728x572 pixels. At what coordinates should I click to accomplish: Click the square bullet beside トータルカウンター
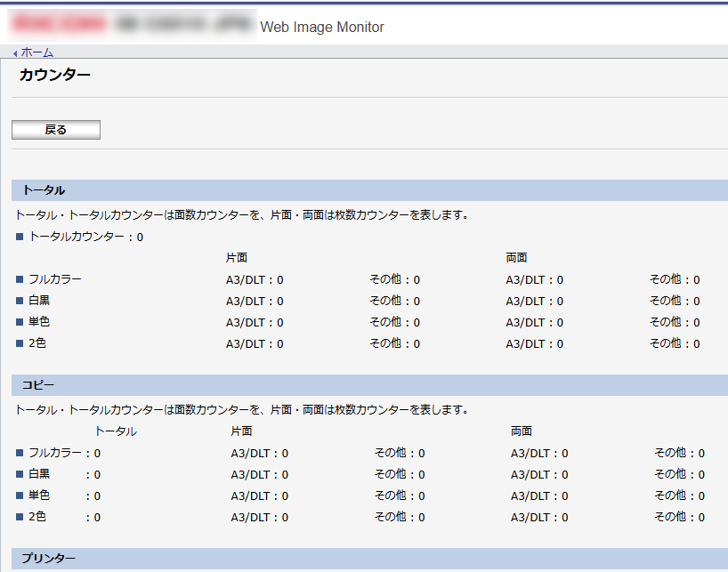coord(20,238)
